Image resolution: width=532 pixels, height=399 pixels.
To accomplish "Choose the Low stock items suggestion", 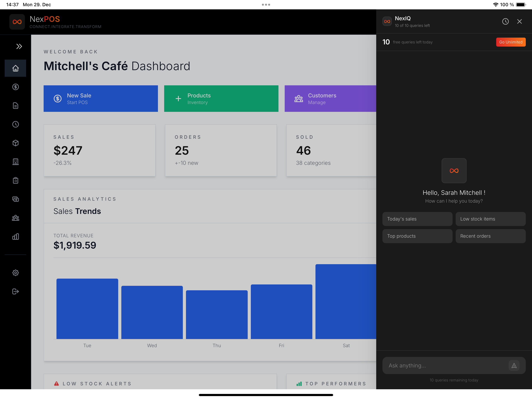I will [x=490, y=219].
